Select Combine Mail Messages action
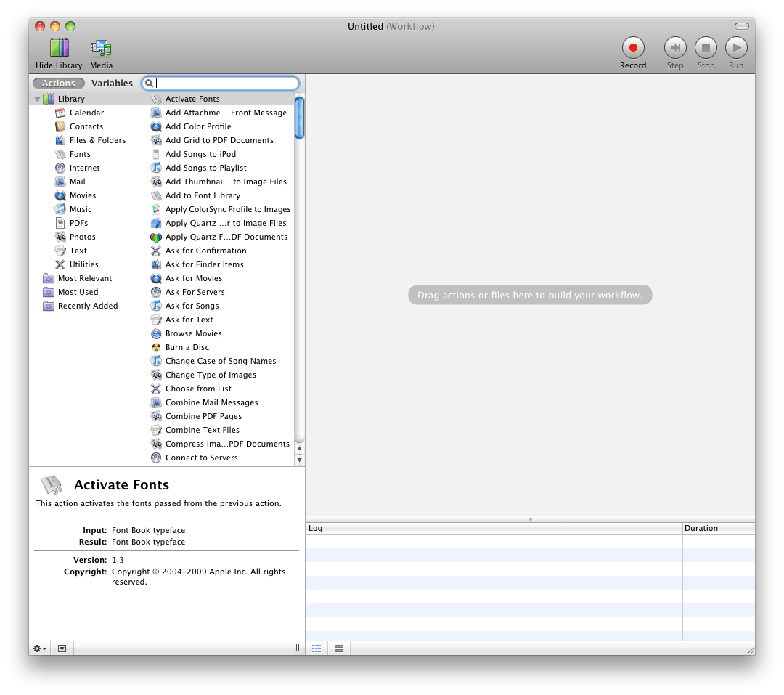This screenshot has width=784, height=695. point(221,402)
